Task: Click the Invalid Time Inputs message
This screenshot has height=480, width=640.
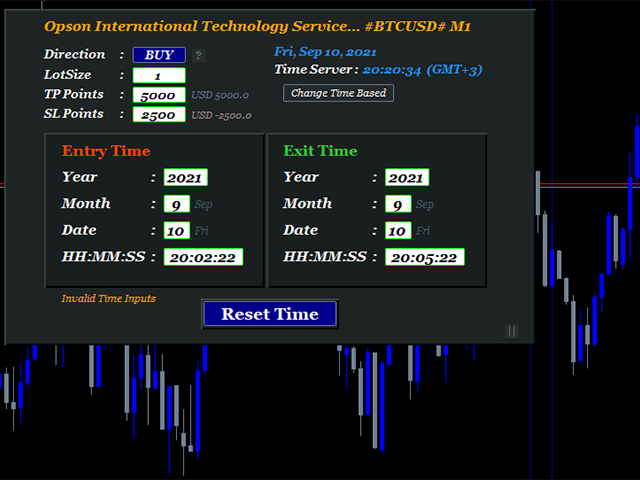Action: click(x=109, y=298)
